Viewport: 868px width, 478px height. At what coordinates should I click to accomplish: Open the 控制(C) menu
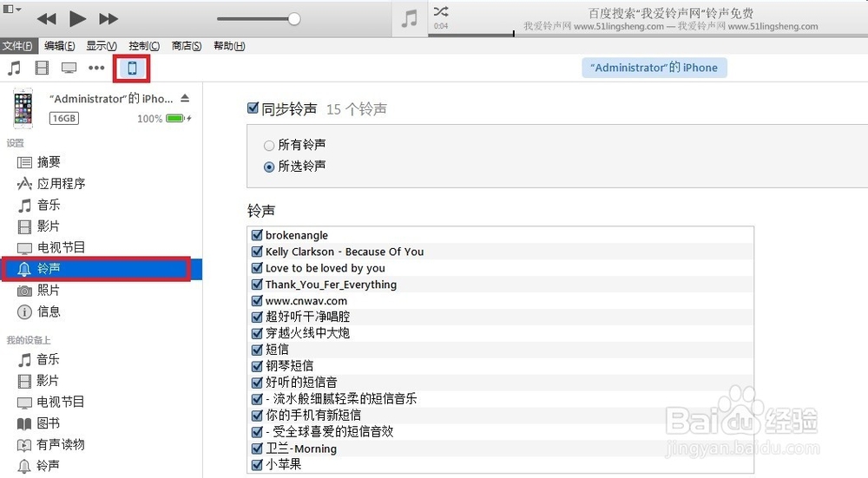[x=144, y=46]
